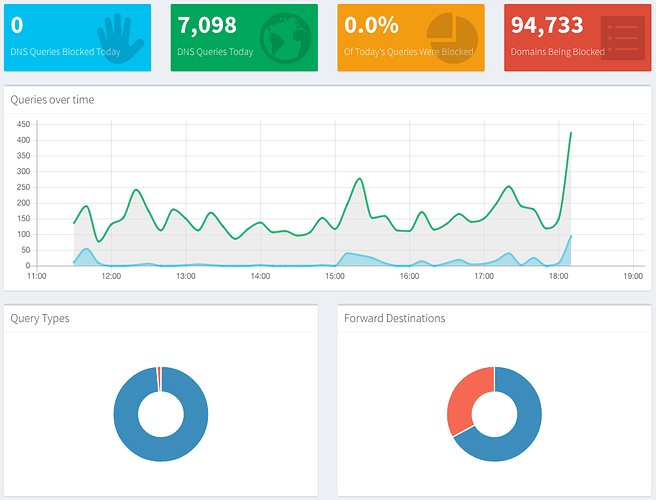Select the thin red slice of Query Types donut
Image resolution: width=656 pixels, height=500 pixels.
(158, 373)
